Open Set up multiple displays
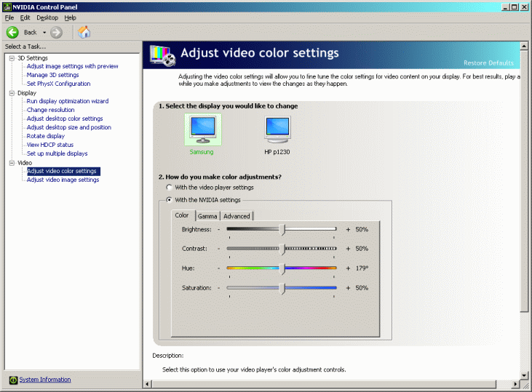This screenshot has width=532, height=392. [x=57, y=153]
